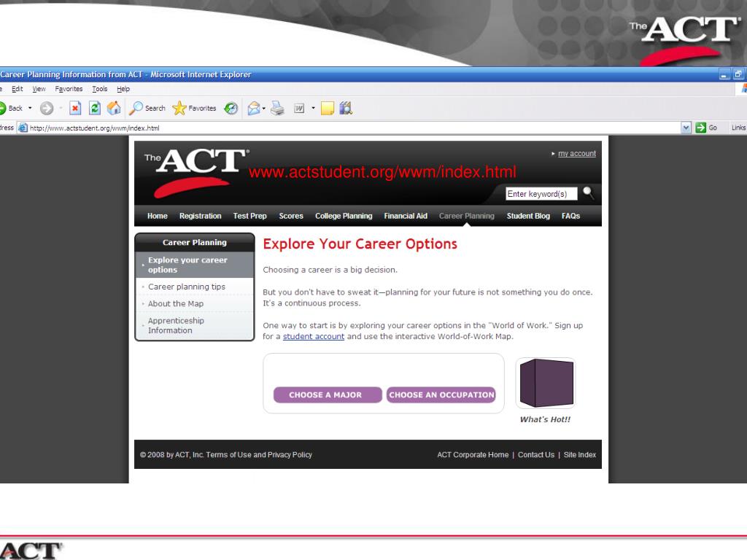This screenshot has height=560, width=747.
Task: Click the ACT logo in the site header
Action: click(196, 172)
